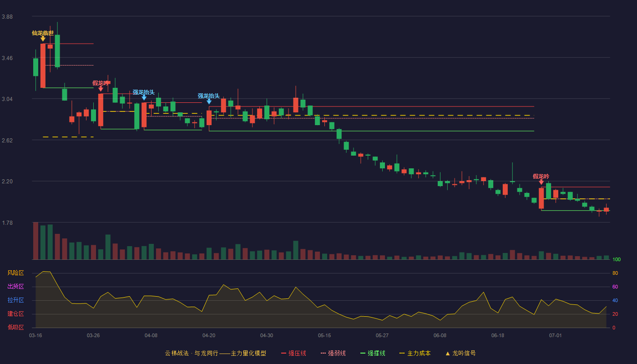Image resolution: width=637 pixels, height=364 pixels.
Task: Select the 风险区 zone label
Action: (16, 273)
